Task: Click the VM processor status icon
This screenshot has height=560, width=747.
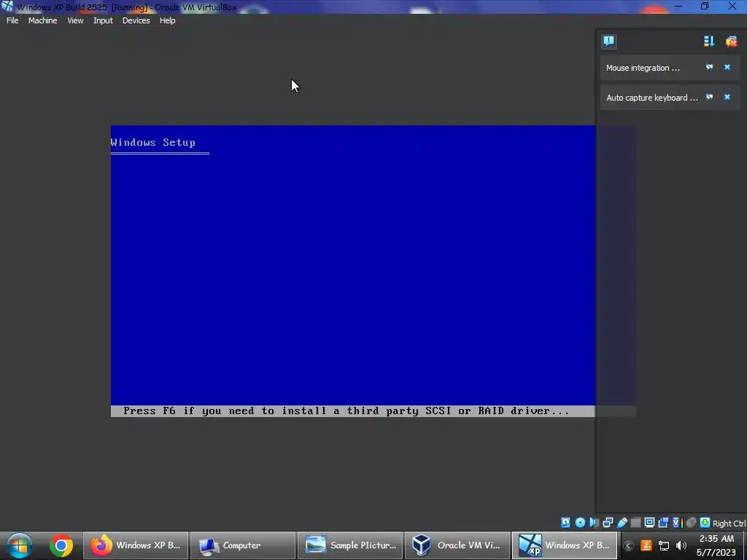Action: coord(678,522)
